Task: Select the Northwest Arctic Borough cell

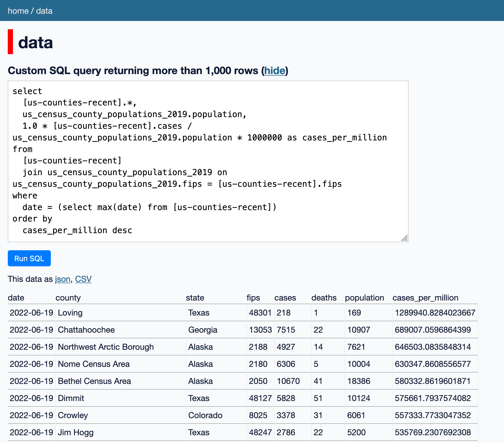Action: pos(121,347)
